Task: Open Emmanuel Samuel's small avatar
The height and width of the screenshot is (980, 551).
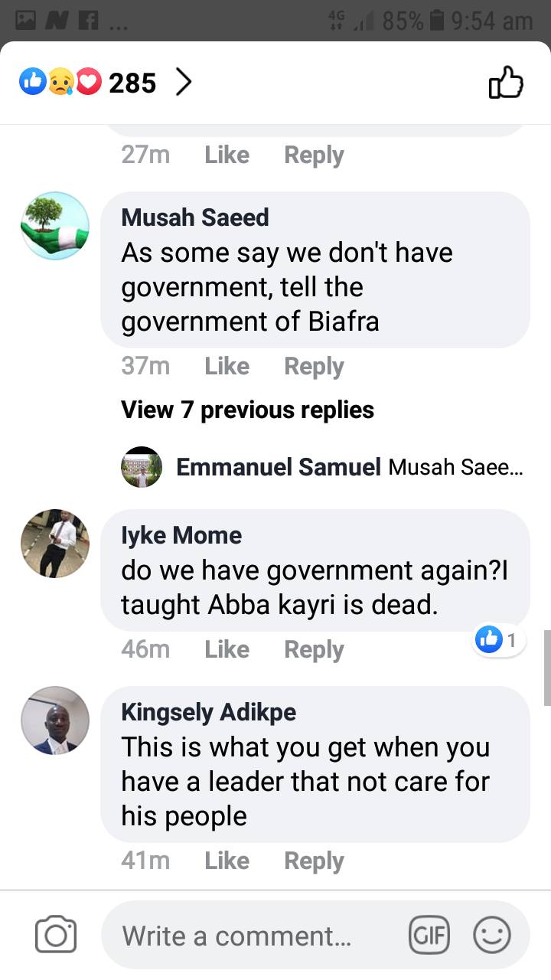Action: (142, 467)
